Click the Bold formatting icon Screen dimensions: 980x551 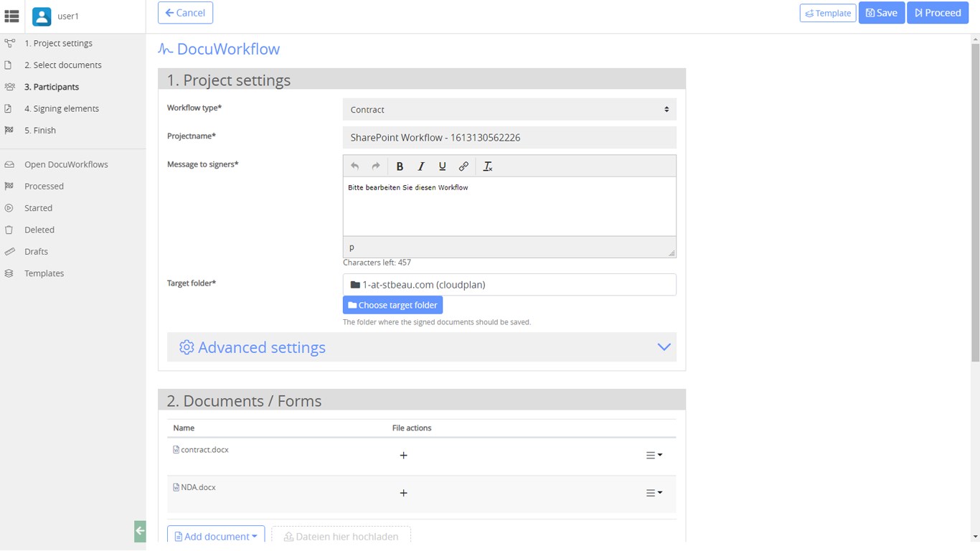pyautogui.click(x=400, y=166)
